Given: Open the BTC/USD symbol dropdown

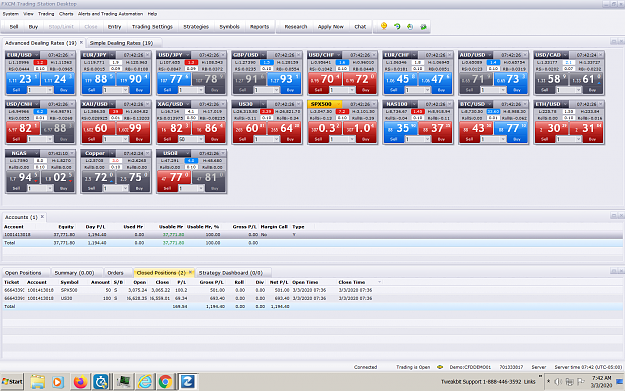Looking at the screenshot, I should pos(490,104).
